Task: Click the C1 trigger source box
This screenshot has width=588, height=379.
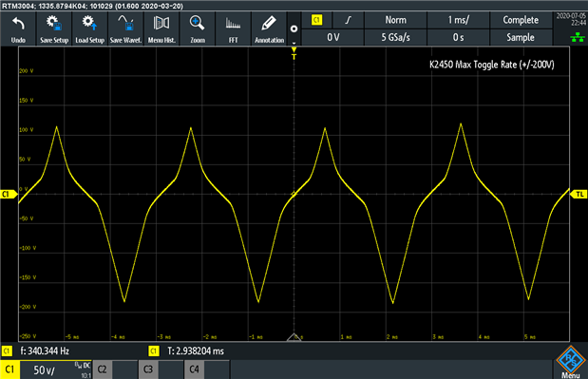Action: tap(317, 20)
